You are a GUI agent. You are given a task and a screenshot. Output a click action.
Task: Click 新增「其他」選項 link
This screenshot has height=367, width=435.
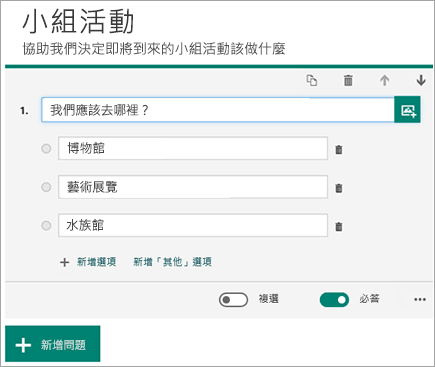tap(172, 262)
